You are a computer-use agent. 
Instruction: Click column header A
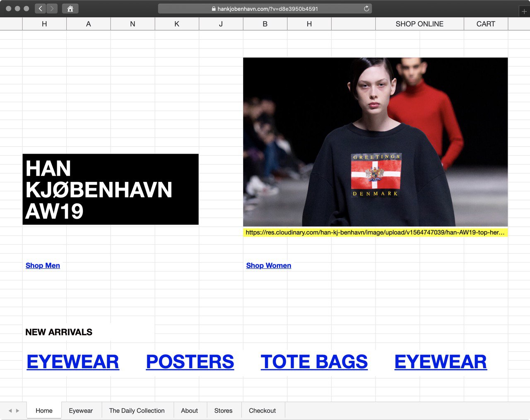click(x=89, y=24)
